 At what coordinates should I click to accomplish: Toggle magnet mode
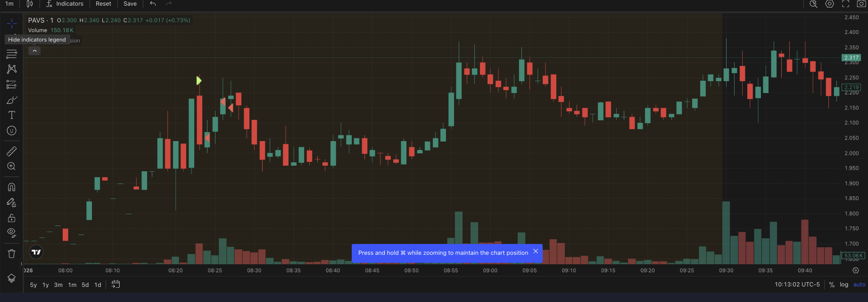point(11,187)
